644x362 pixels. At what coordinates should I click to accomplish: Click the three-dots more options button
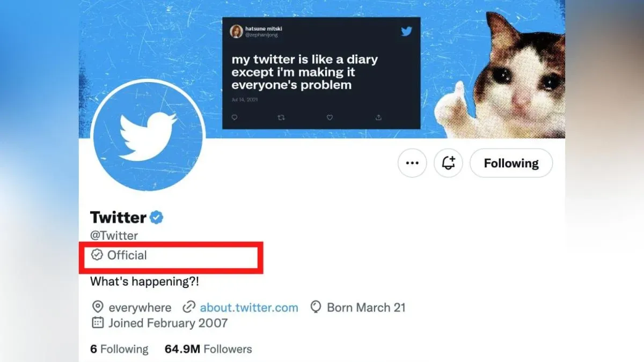pyautogui.click(x=412, y=163)
